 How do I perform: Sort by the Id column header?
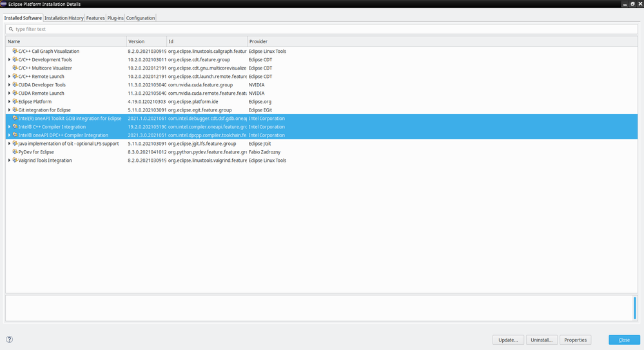pos(207,41)
